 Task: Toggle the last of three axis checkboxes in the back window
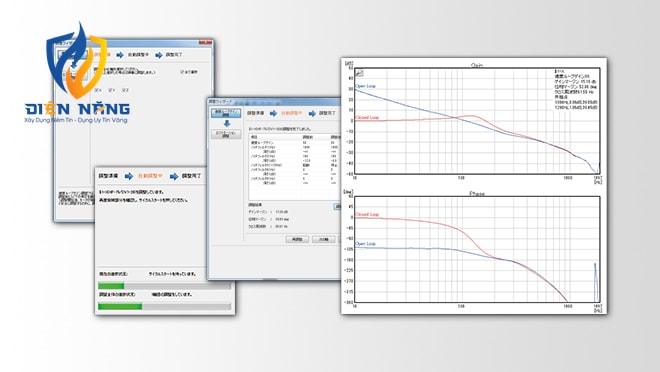click(125, 90)
